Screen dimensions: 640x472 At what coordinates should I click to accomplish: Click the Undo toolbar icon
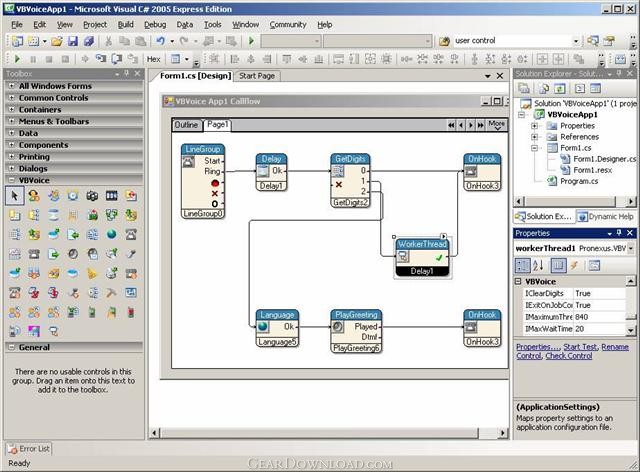point(160,41)
